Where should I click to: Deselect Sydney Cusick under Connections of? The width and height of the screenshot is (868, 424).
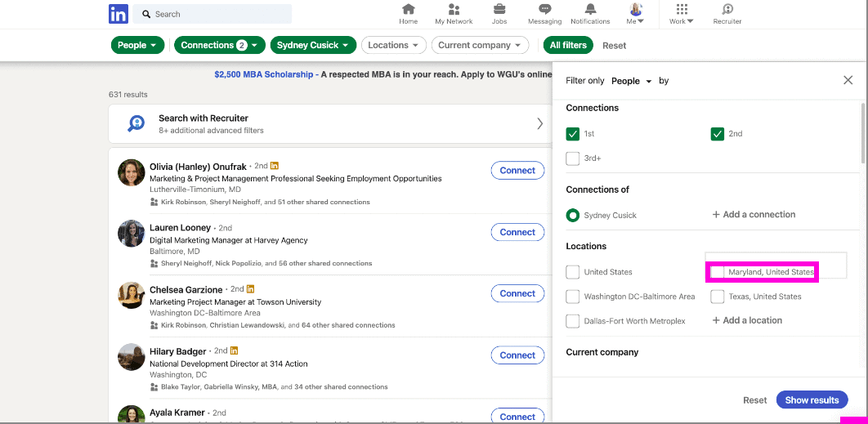pos(572,216)
